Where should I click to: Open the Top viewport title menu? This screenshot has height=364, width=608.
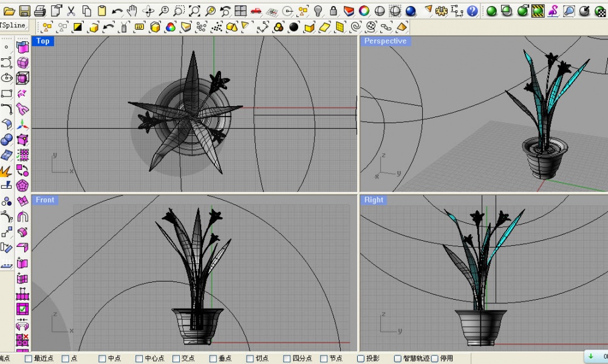pos(43,41)
